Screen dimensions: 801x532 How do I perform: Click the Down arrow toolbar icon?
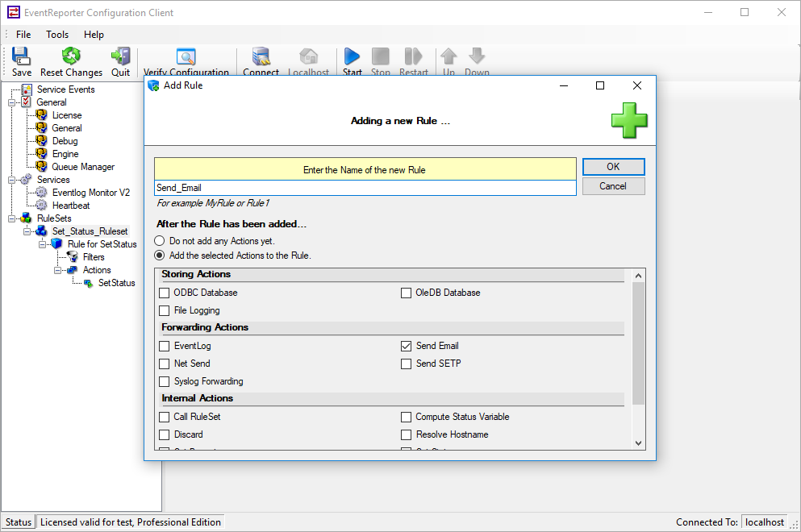(x=477, y=56)
